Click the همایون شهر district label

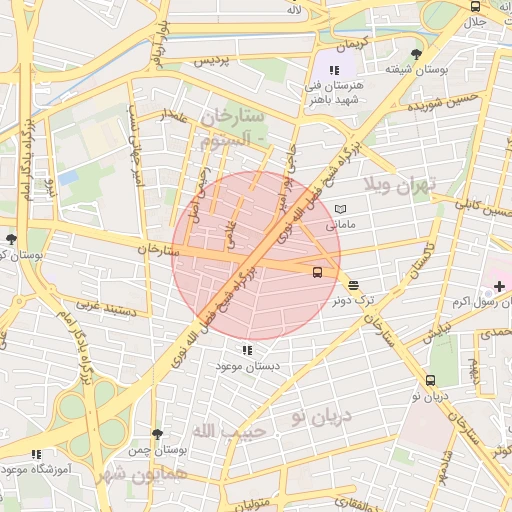141,476
